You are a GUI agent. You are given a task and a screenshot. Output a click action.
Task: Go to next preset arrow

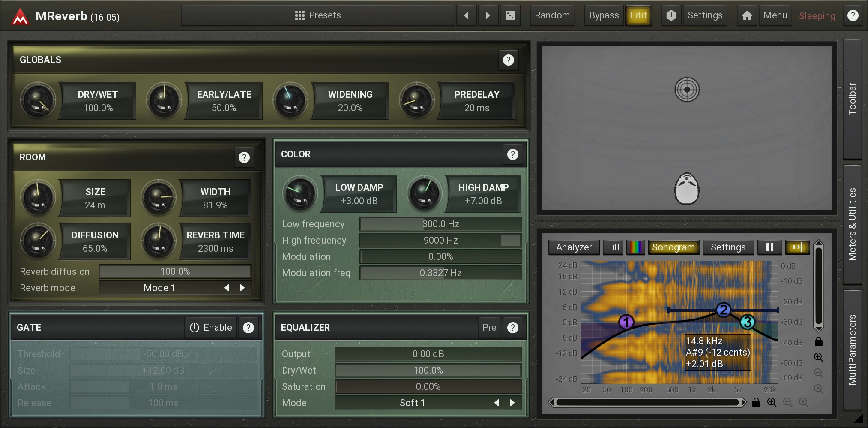pos(488,15)
